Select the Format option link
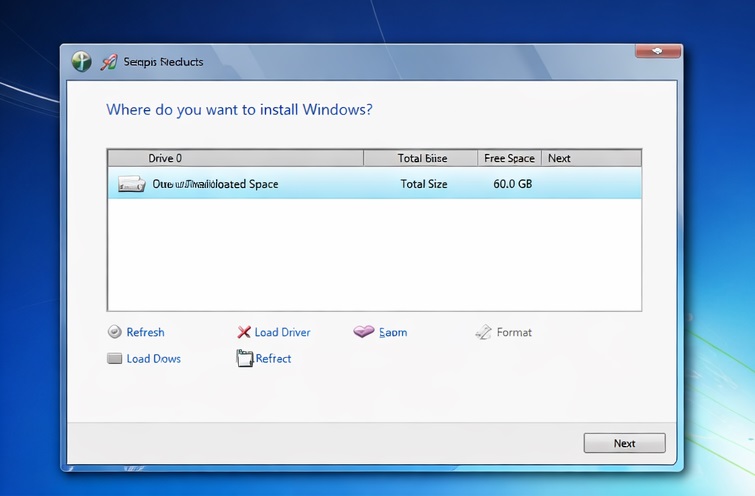 tap(514, 332)
